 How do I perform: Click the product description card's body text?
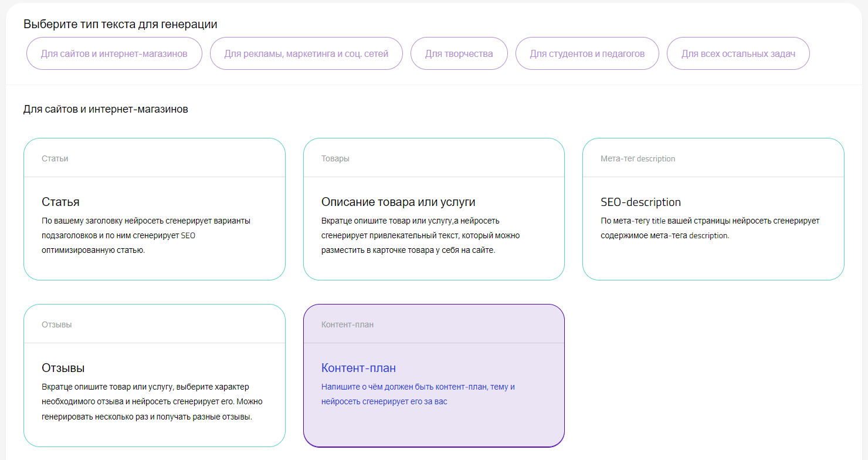pos(420,235)
